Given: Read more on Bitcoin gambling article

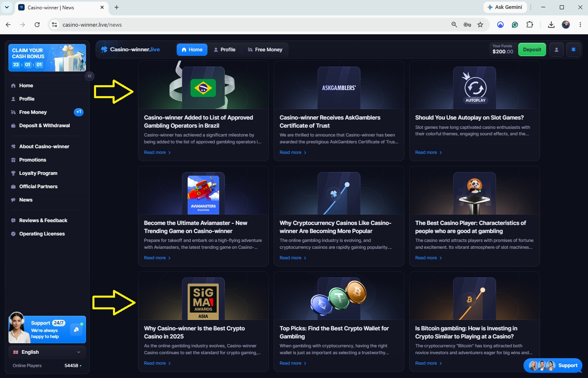Looking at the screenshot, I should pos(429,363).
